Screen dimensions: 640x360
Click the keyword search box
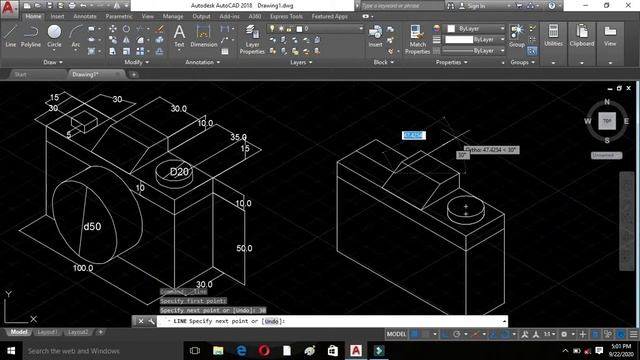[402, 6]
